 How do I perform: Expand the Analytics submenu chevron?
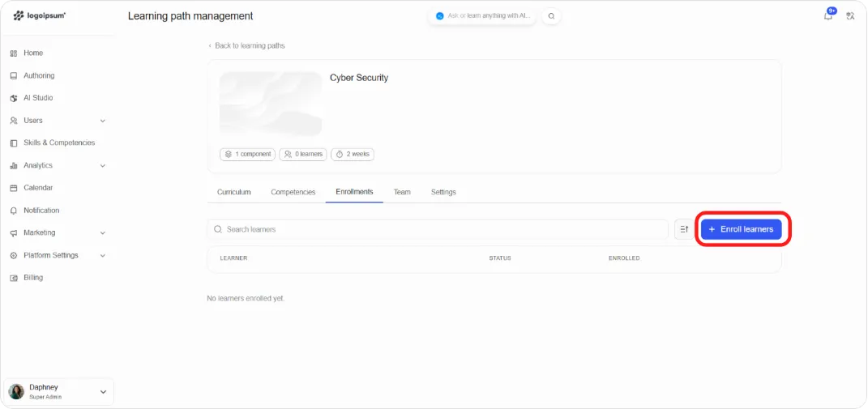pyautogui.click(x=102, y=165)
